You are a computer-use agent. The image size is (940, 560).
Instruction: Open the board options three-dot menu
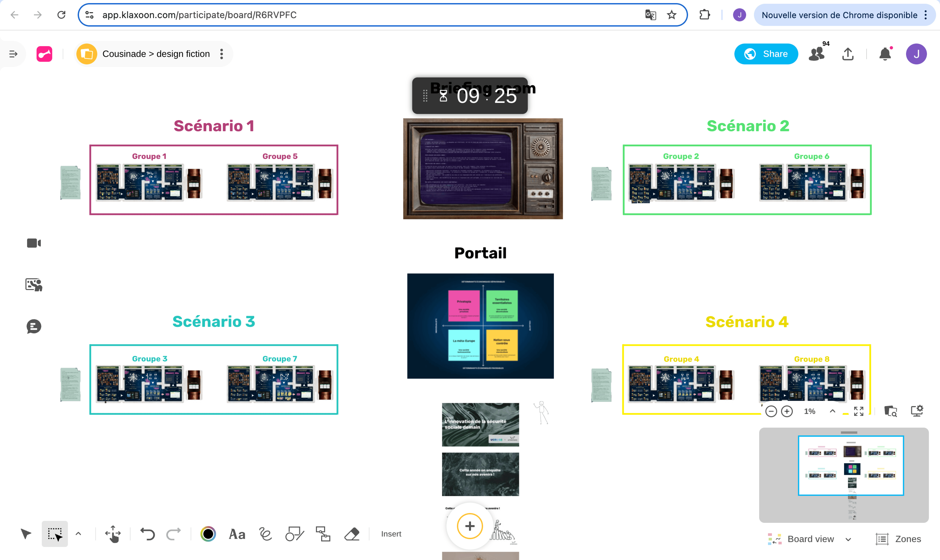(x=222, y=54)
